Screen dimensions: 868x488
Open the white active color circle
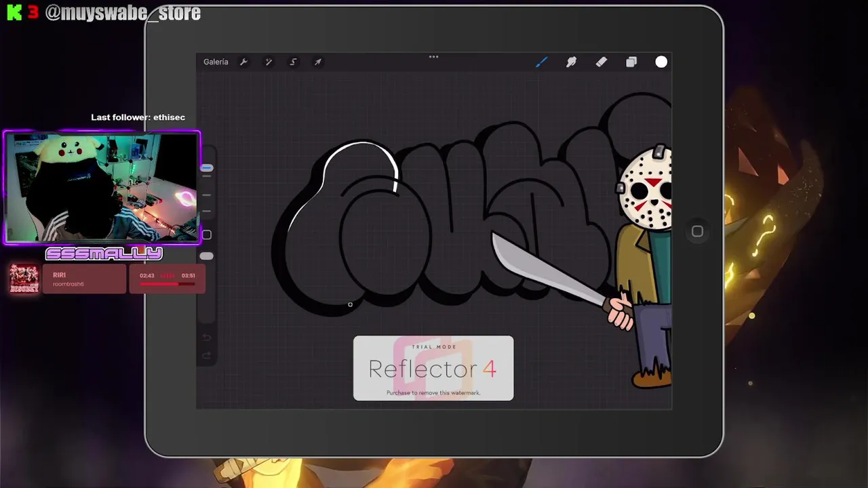661,62
